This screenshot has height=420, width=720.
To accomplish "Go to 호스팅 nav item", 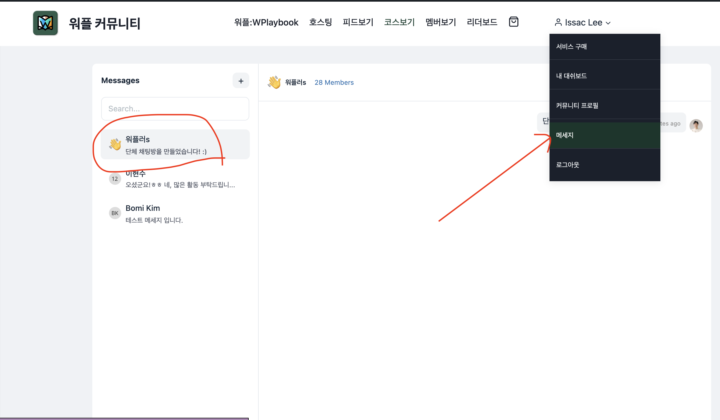I will (x=321, y=22).
